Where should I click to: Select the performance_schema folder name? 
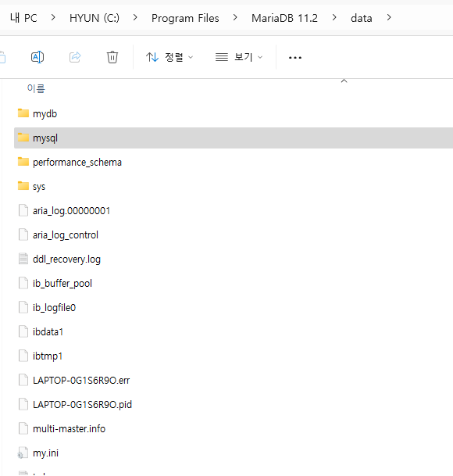point(77,163)
